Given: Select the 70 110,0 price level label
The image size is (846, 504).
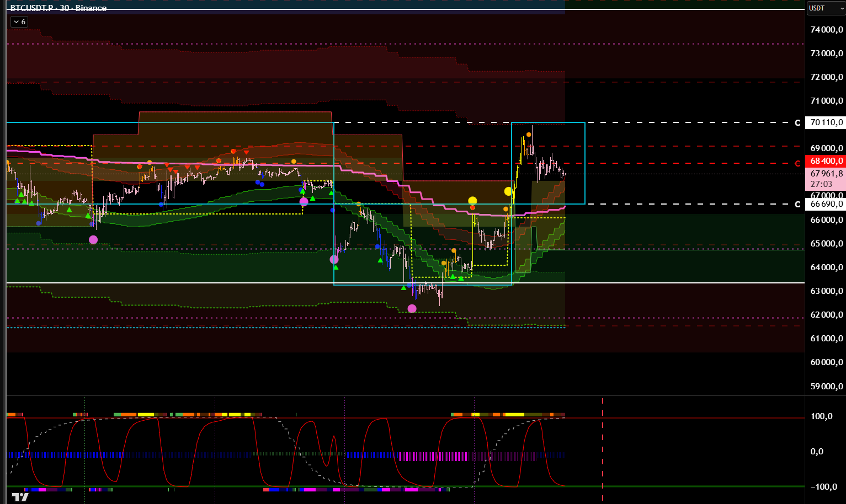Looking at the screenshot, I should pos(826,122).
